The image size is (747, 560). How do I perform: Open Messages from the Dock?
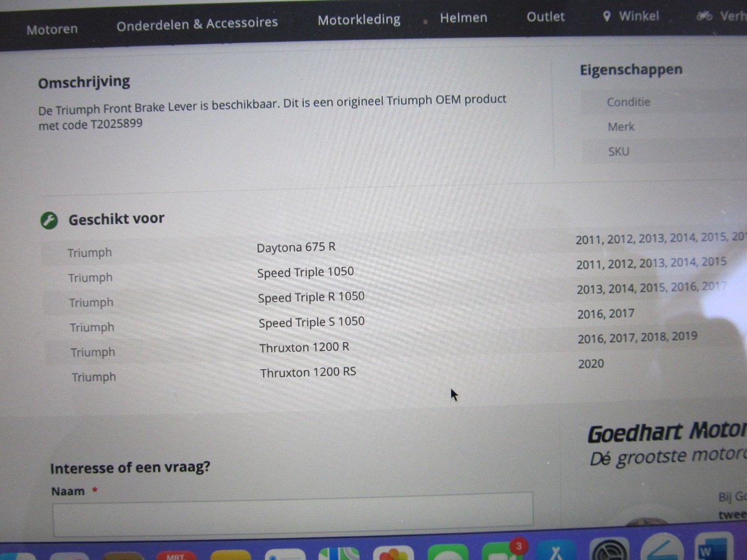click(x=449, y=553)
